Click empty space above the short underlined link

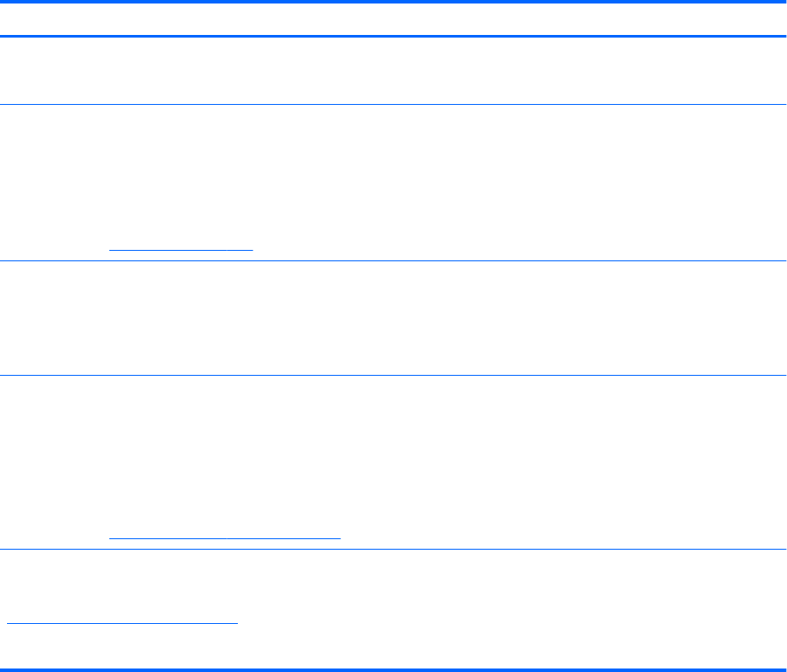[181, 175]
